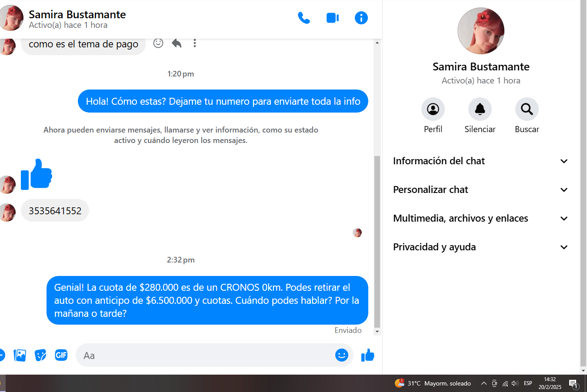
Task: Reply to the 'como es el tema de pago' message
Action: pos(177,43)
